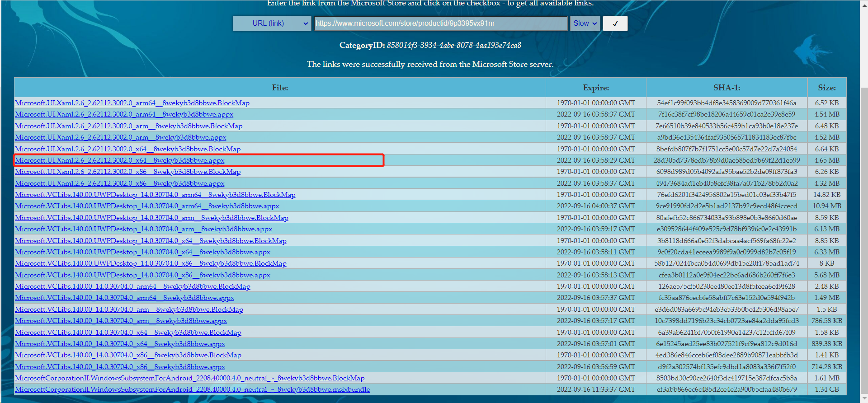Download VCLibs.140.00_14.0.30704.0 arm64 appx
The height and width of the screenshot is (403, 868).
(x=124, y=298)
